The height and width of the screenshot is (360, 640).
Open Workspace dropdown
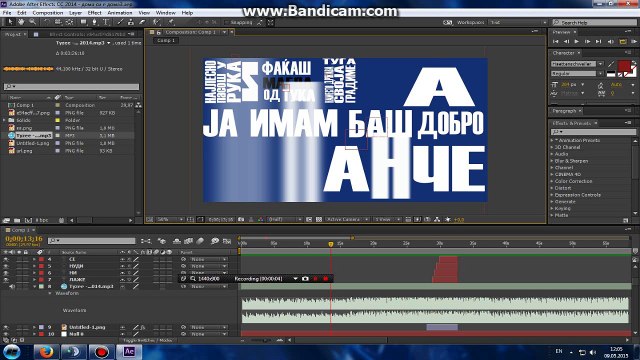[x=518, y=22]
